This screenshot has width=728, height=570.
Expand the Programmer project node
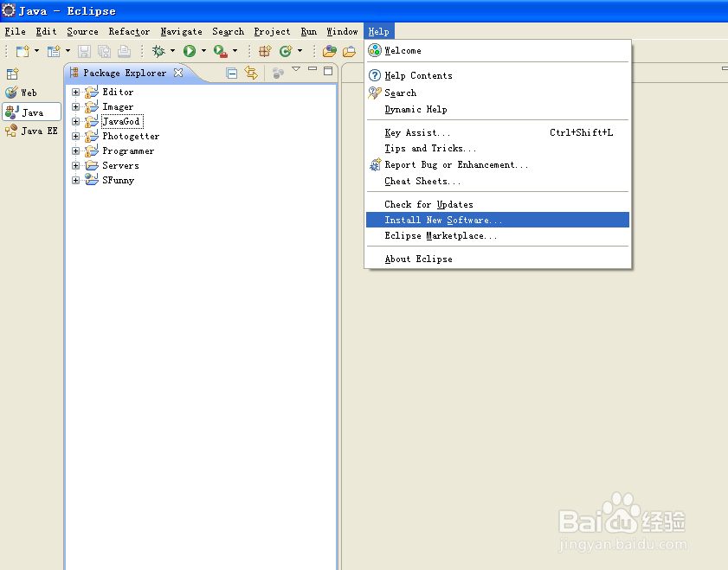click(75, 151)
